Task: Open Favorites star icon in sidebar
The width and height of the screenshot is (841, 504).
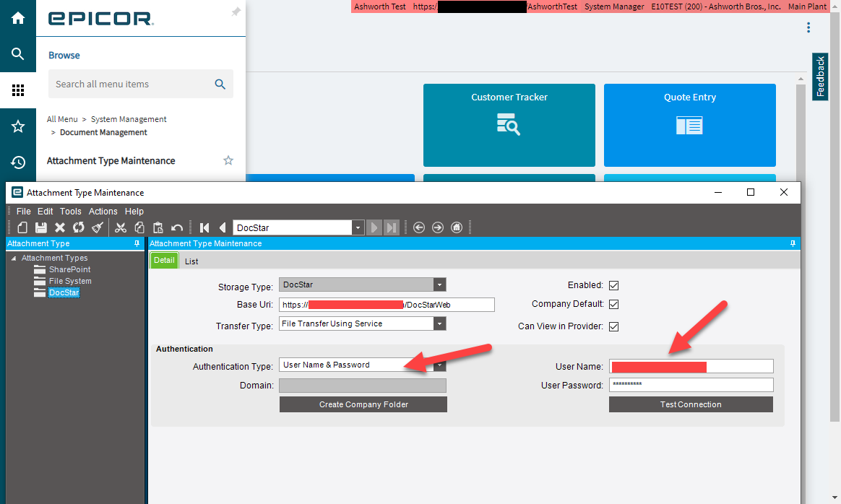Action: click(x=17, y=126)
